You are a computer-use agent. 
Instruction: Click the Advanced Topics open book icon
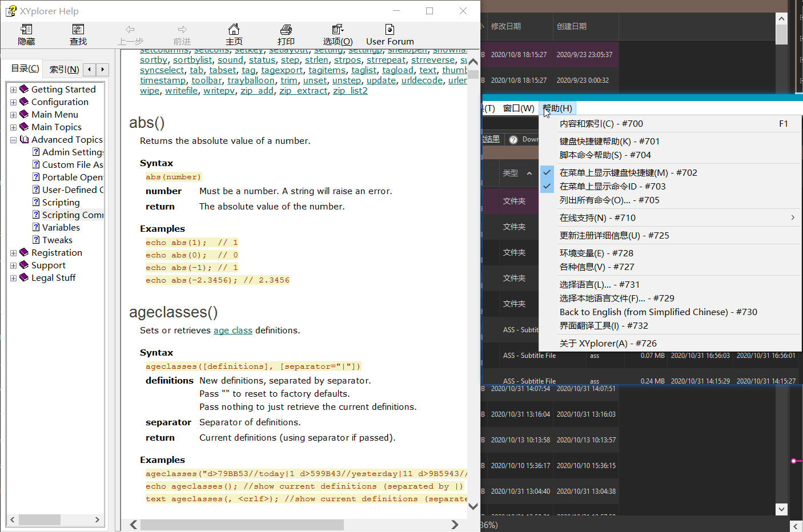tap(24, 139)
